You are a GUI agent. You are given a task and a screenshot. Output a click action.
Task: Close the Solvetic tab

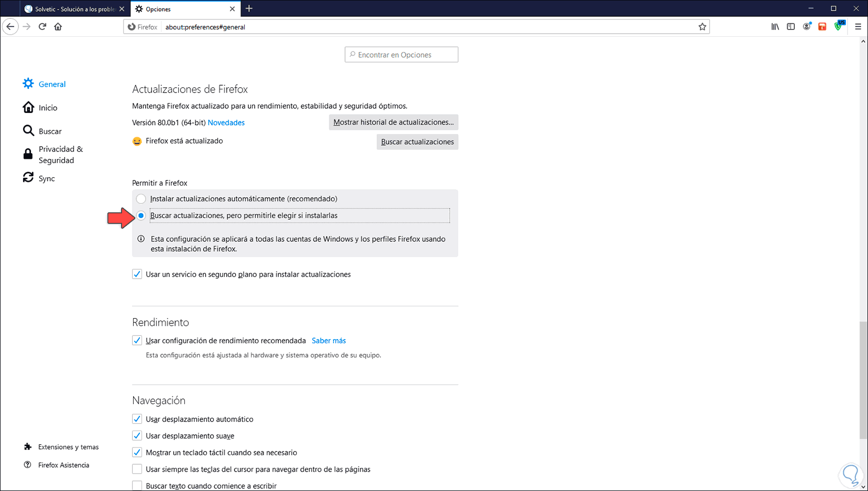[122, 9]
